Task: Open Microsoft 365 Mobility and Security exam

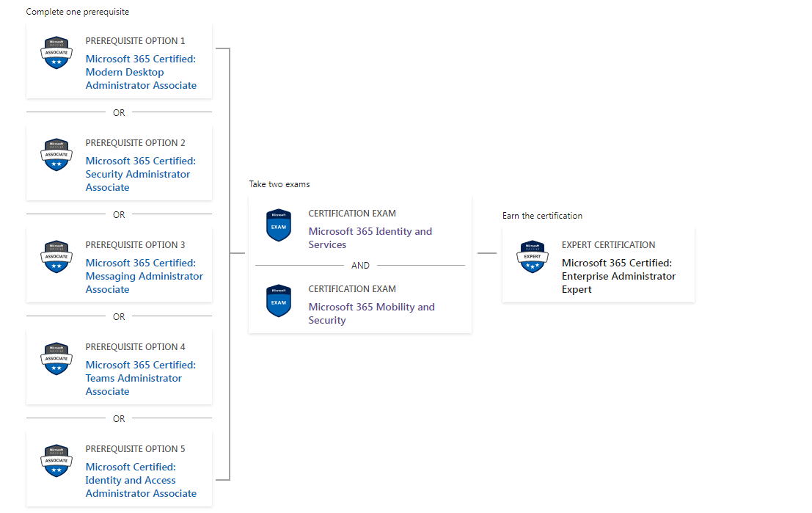Action: point(372,313)
